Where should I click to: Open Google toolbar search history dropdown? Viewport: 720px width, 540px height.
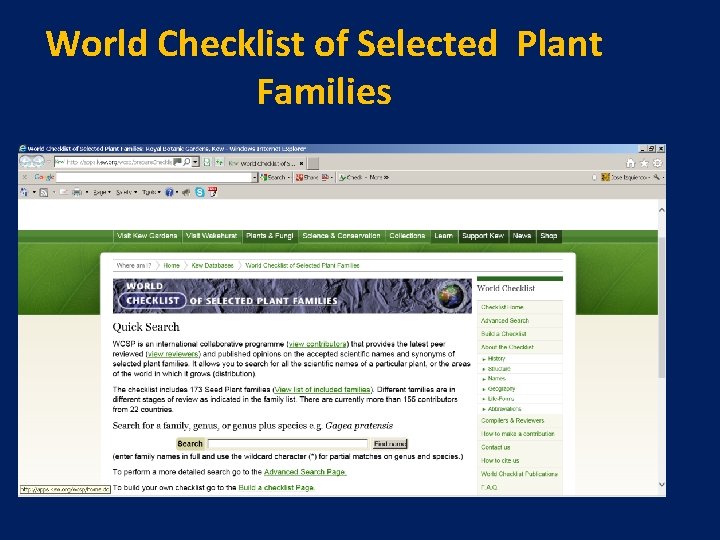(254, 177)
